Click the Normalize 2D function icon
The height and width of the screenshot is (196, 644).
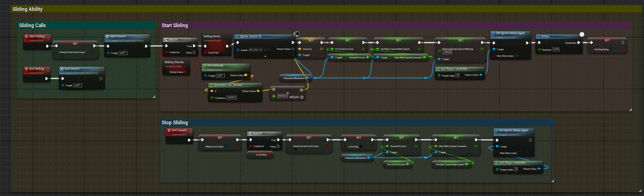[212, 85]
